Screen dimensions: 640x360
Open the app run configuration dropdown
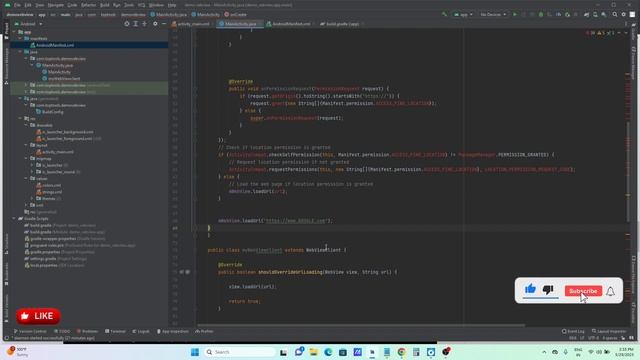click(x=463, y=14)
